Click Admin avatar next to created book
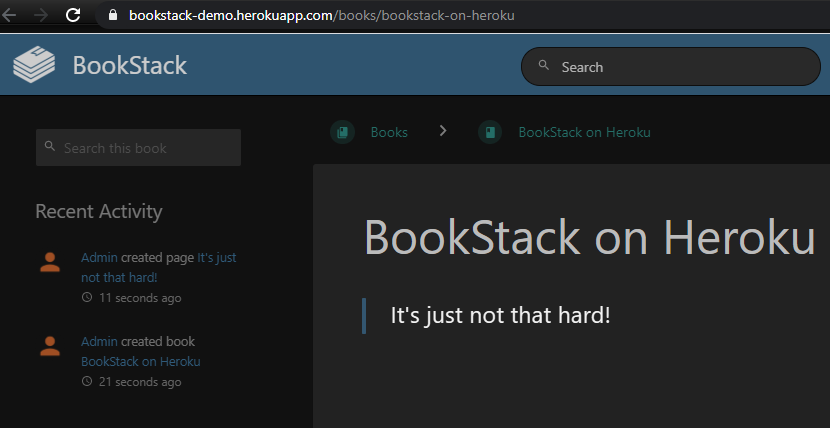The width and height of the screenshot is (830, 428). point(50,347)
